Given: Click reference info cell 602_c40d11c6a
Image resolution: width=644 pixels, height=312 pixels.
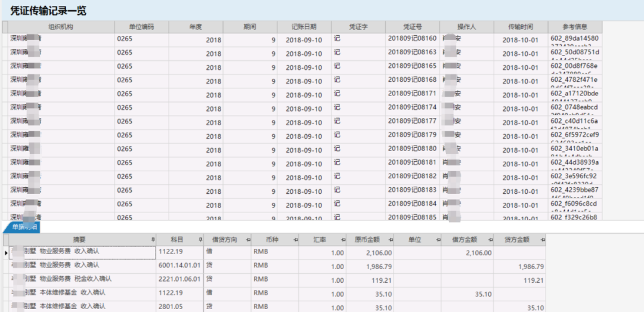Looking at the screenshot, I should [575, 123].
